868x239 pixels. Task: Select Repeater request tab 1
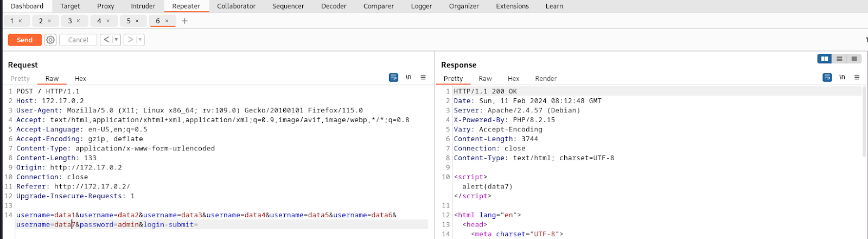tap(12, 21)
